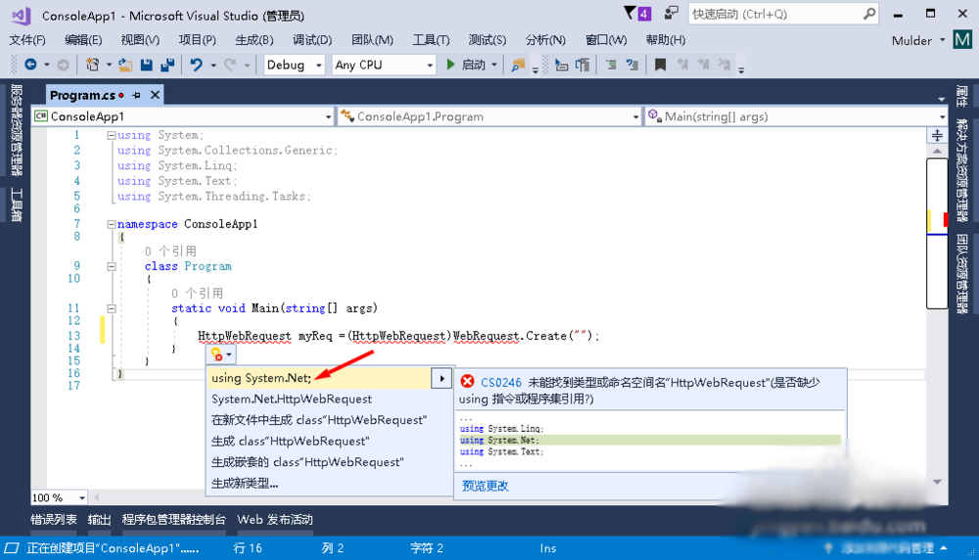Collapse the namespace ConsoleApp1 code block

[x=110, y=224]
